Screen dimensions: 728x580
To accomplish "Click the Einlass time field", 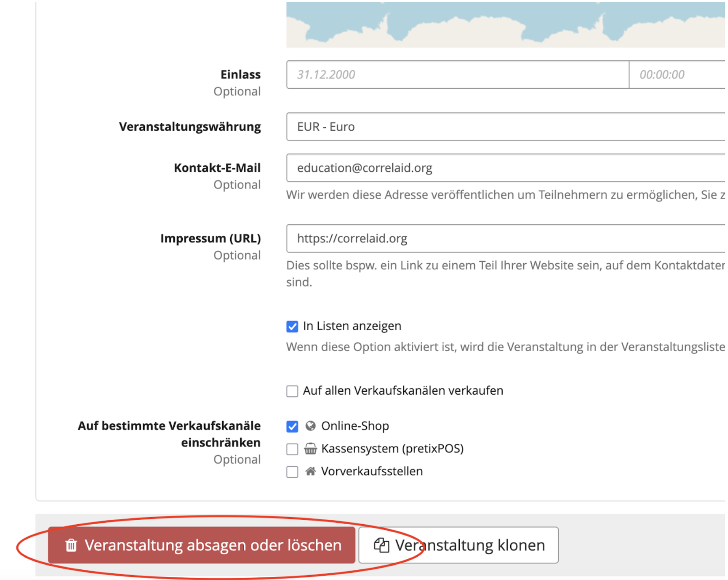I will (x=677, y=75).
